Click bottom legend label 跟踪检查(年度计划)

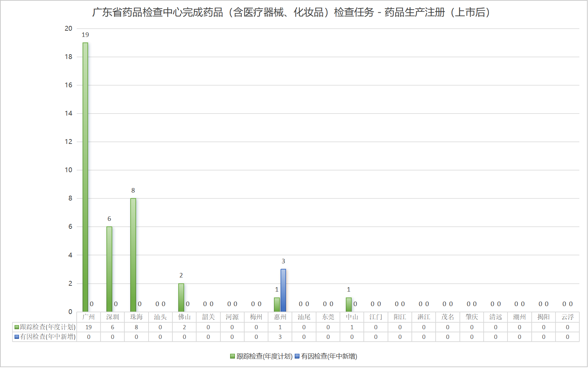pos(264,356)
